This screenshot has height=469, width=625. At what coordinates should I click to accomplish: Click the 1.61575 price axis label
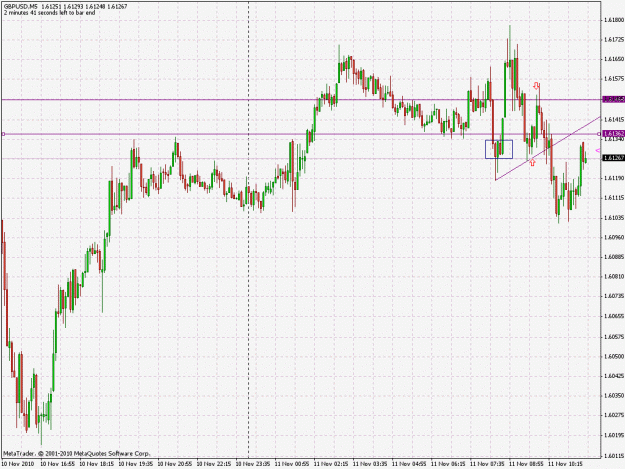(614, 79)
